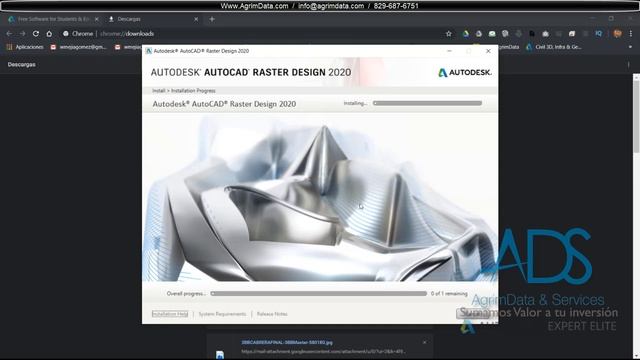Open the Civil 3D, Infra bookmark
Screen dimensions: 640x360
[554, 47]
